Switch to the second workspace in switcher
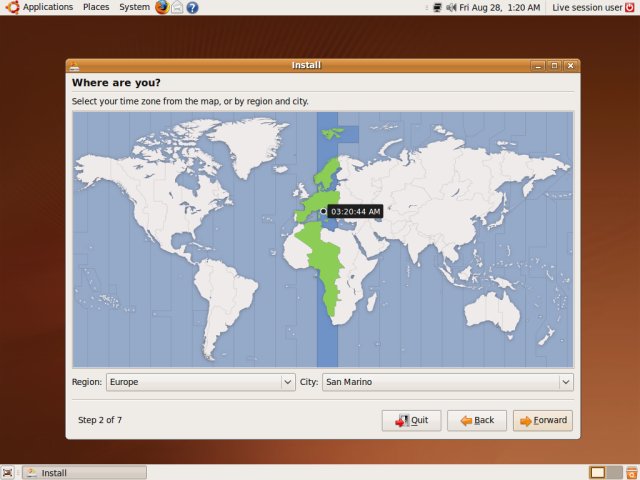Screen dimensions: 640x480 pos(614,473)
